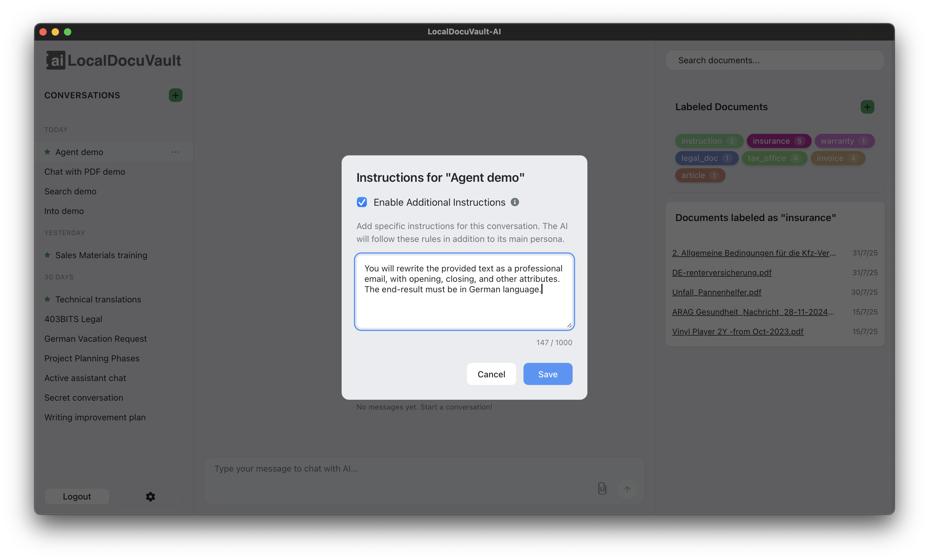The image size is (929, 560).
Task: Open DE-renterversicherung.pdf
Action: pyautogui.click(x=722, y=272)
